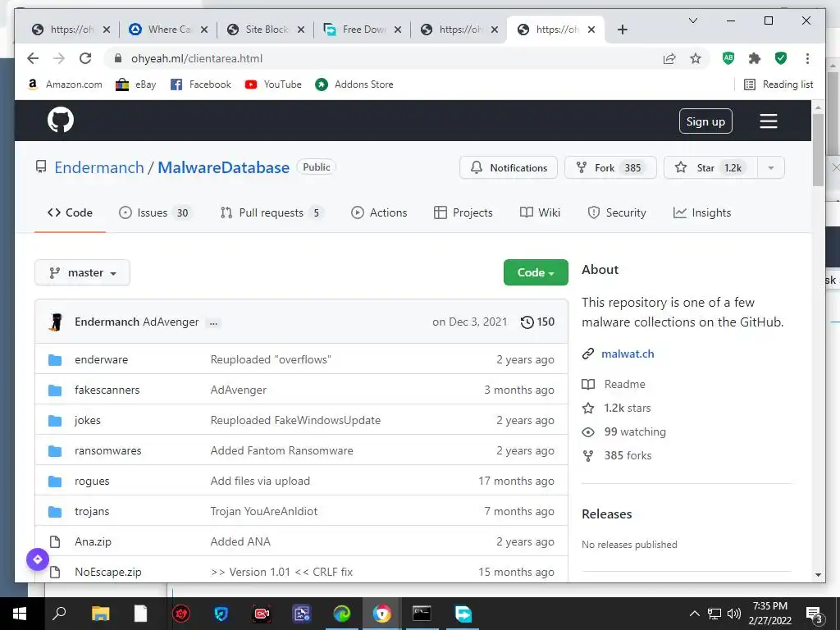Open the hamburger menu in GitHub header

click(768, 121)
